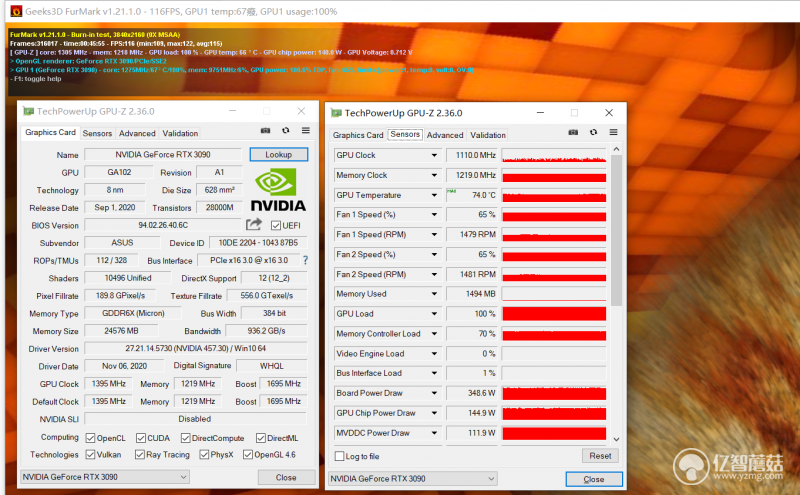Open the GPU Temperature sensor dropdown
This screenshot has width=800, height=495.
click(x=434, y=195)
